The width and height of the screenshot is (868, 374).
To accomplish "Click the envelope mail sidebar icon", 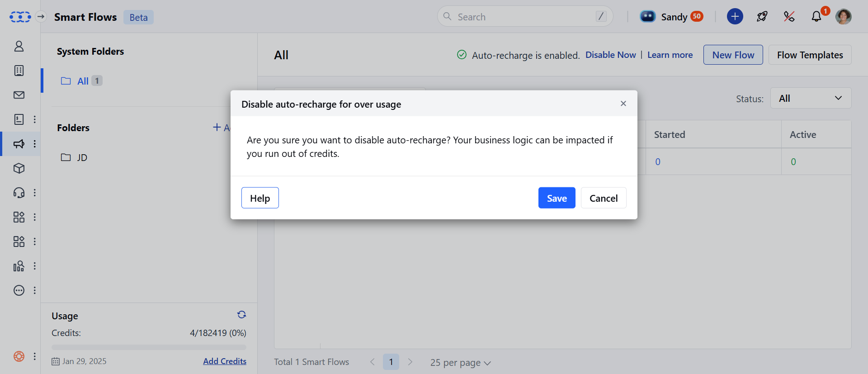I will coord(19,95).
